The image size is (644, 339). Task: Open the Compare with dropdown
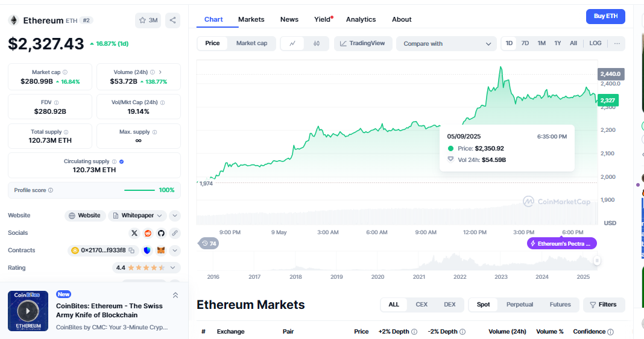(x=446, y=44)
